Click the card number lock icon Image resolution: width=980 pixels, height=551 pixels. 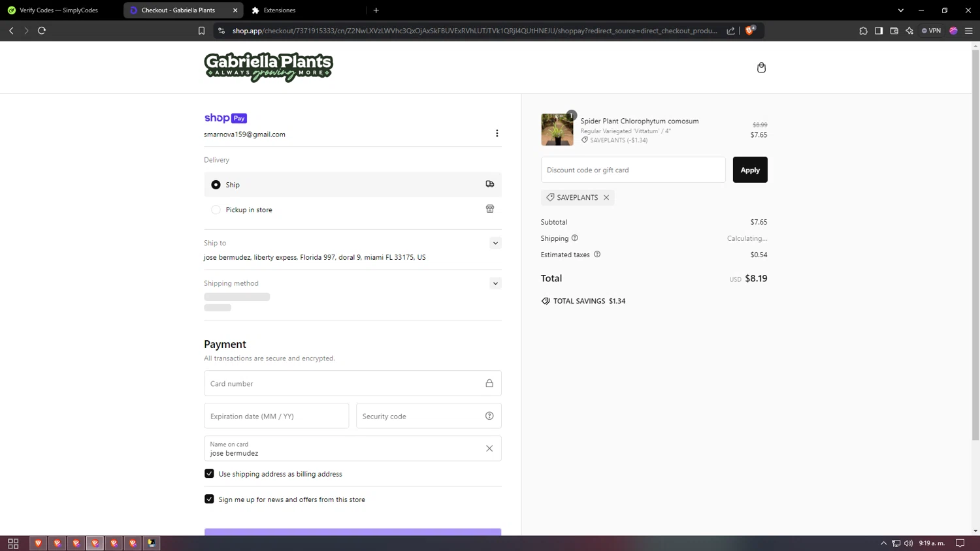pyautogui.click(x=489, y=383)
